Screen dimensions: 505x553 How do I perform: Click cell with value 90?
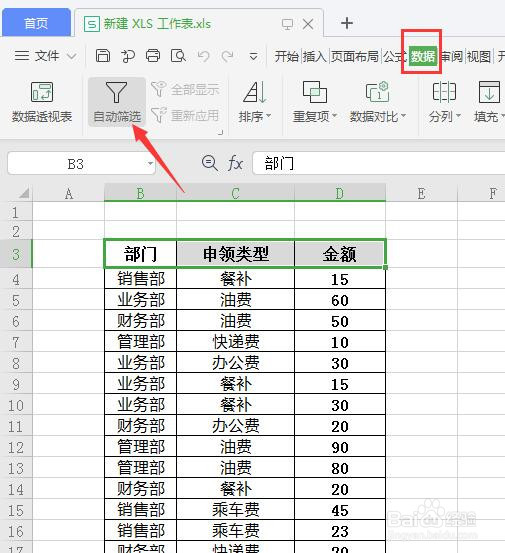click(340, 446)
